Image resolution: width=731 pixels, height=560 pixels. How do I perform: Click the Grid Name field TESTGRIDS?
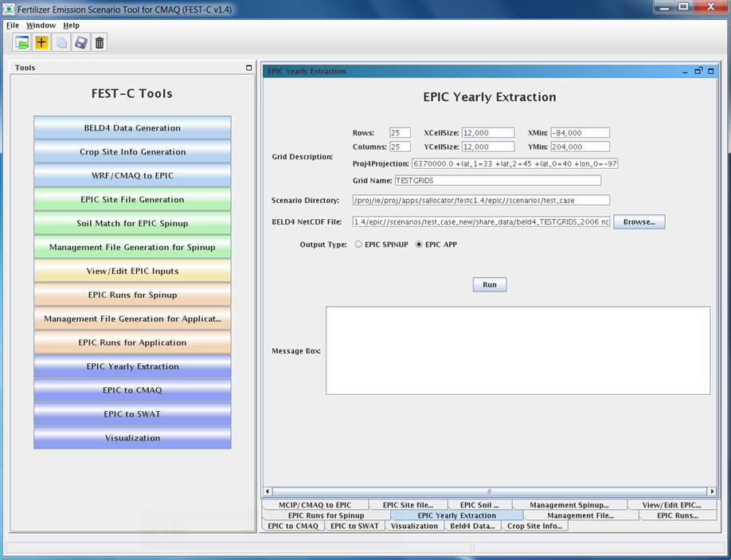[498, 181]
